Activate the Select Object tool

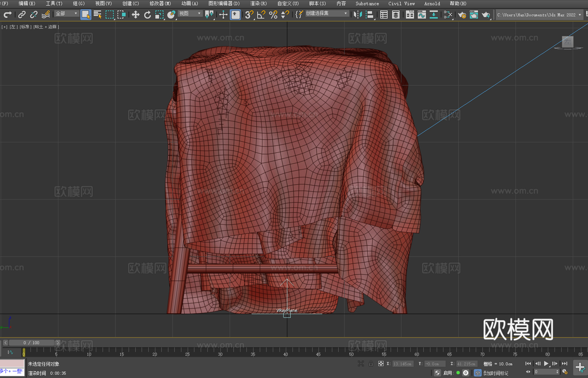coord(85,14)
